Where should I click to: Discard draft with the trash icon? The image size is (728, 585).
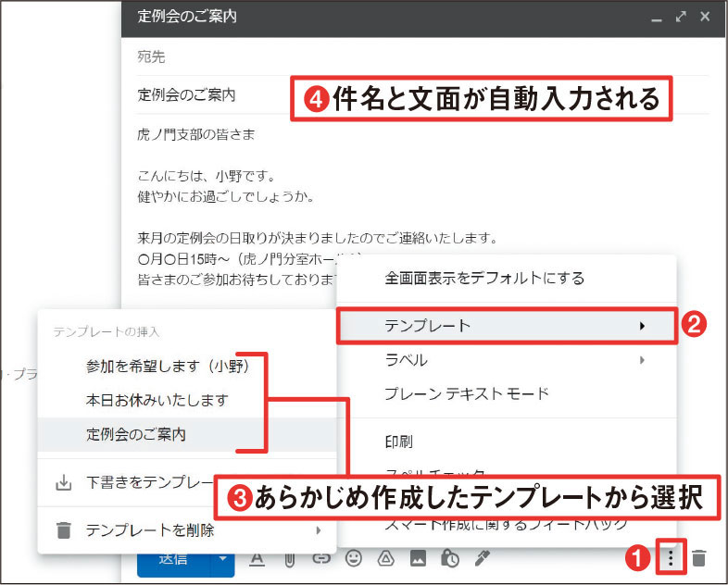click(698, 558)
